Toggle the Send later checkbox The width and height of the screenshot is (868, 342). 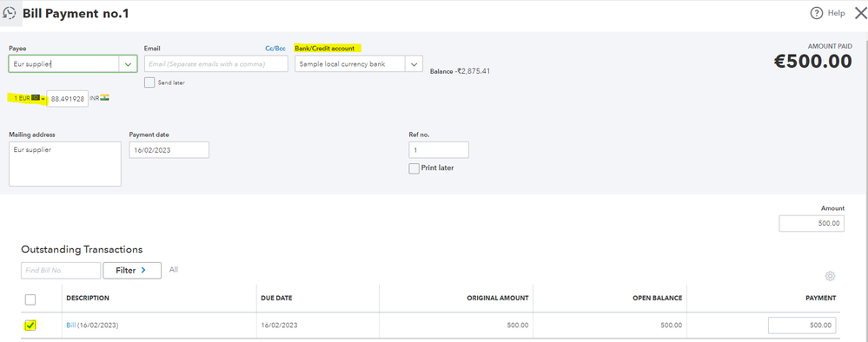click(149, 82)
